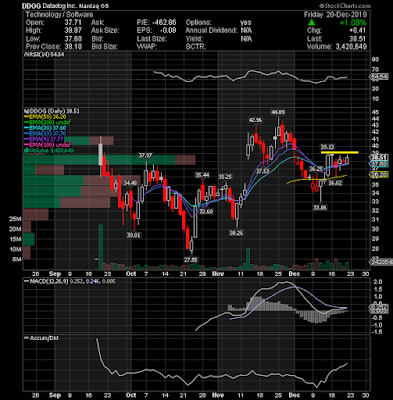Click the 5M volume axis label
The image size is (393, 400).
(x=17, y=259)
